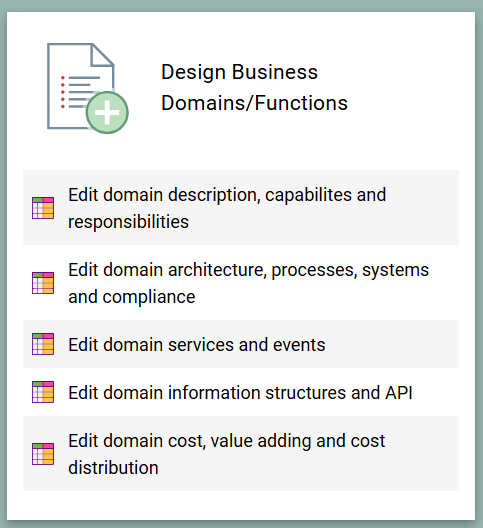483x528 pixels.
Task: Click the folded corner of the document icon
Action: [102, 55]
